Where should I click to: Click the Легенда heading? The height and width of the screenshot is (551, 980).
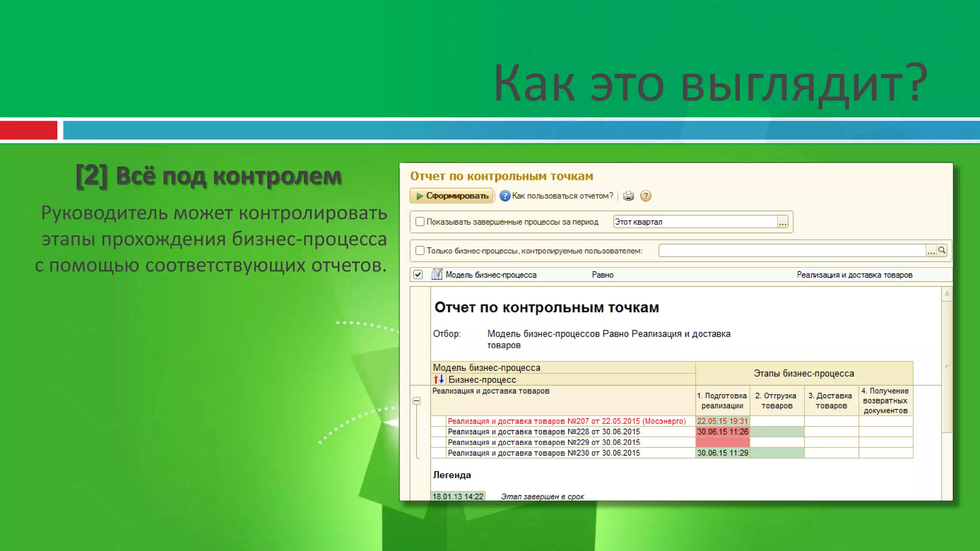pos(452,475)
